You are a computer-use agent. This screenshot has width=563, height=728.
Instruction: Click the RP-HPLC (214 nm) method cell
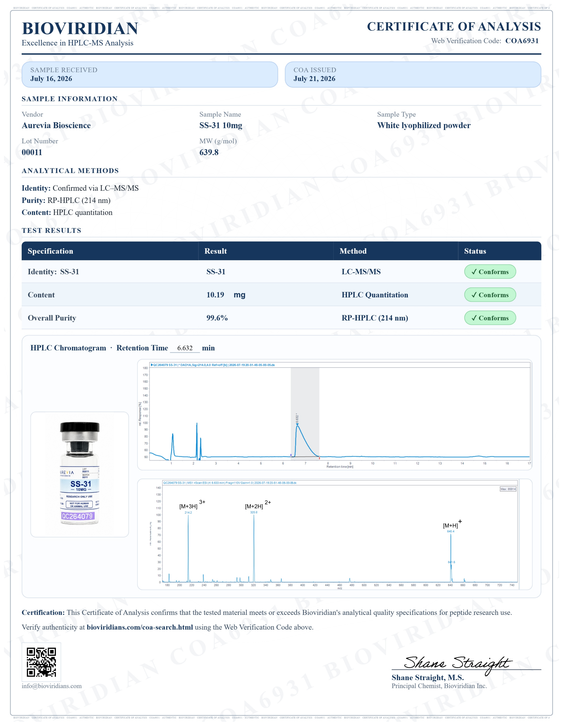(375, 318)
